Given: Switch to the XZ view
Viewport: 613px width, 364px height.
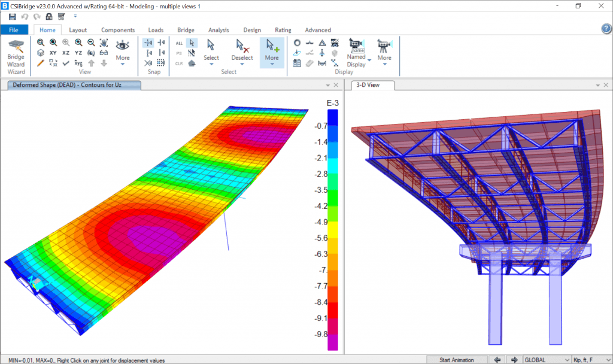Looking at the screenshot, I should [x=66, y=53].
